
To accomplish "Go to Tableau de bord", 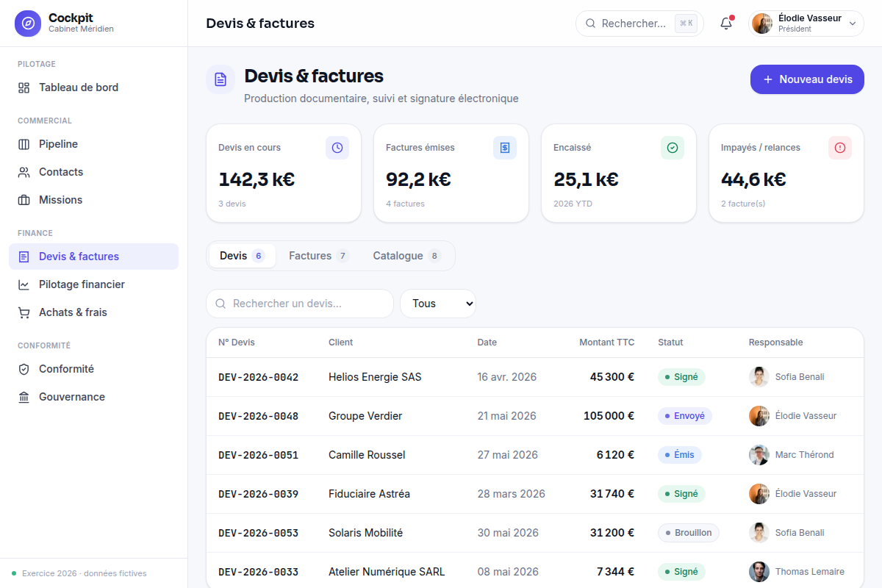I will (x=93, y=87).
